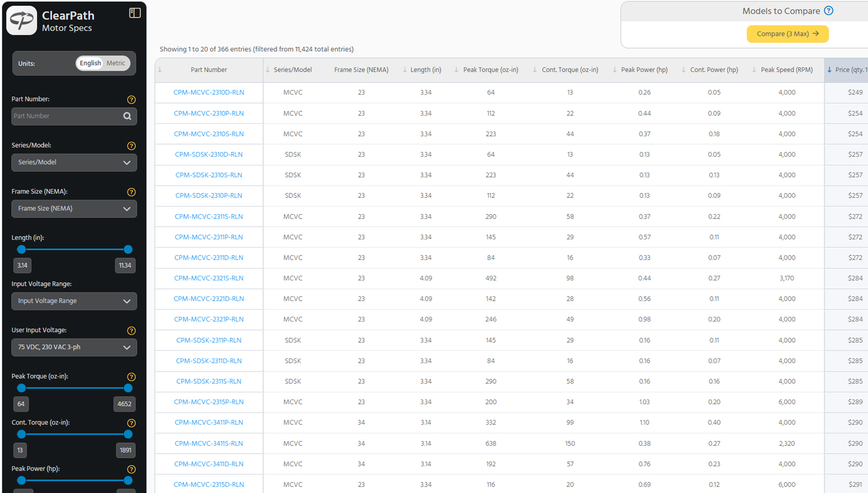Collapse the sidebar using the panel icon
This screenshot has height=493, width=868.
(135, 12)
